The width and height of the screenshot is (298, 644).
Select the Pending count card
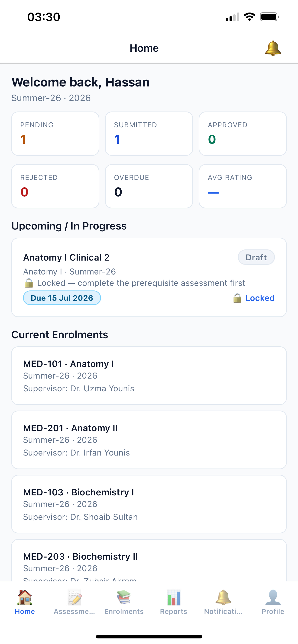point(55,134)
